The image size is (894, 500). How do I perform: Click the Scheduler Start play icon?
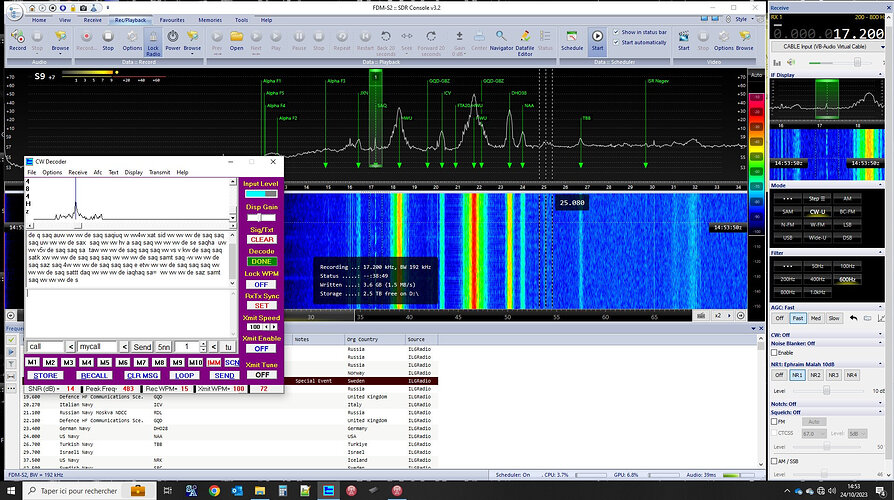597,36
